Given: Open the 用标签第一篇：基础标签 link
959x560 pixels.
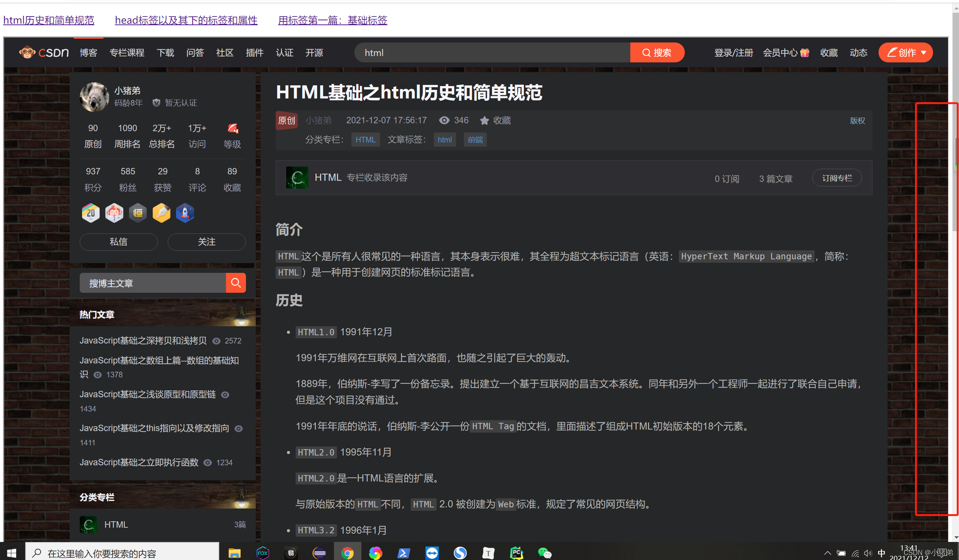Looking at the screenshot, I should [x=332, y=20].
